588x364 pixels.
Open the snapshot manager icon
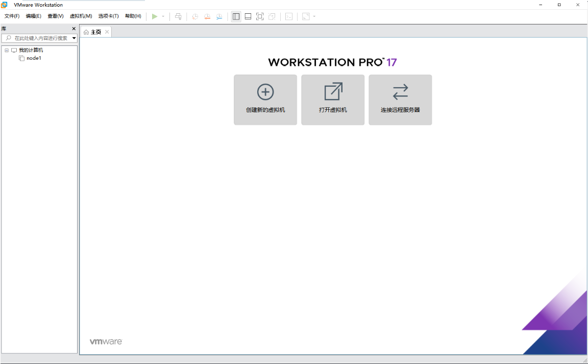219,16
